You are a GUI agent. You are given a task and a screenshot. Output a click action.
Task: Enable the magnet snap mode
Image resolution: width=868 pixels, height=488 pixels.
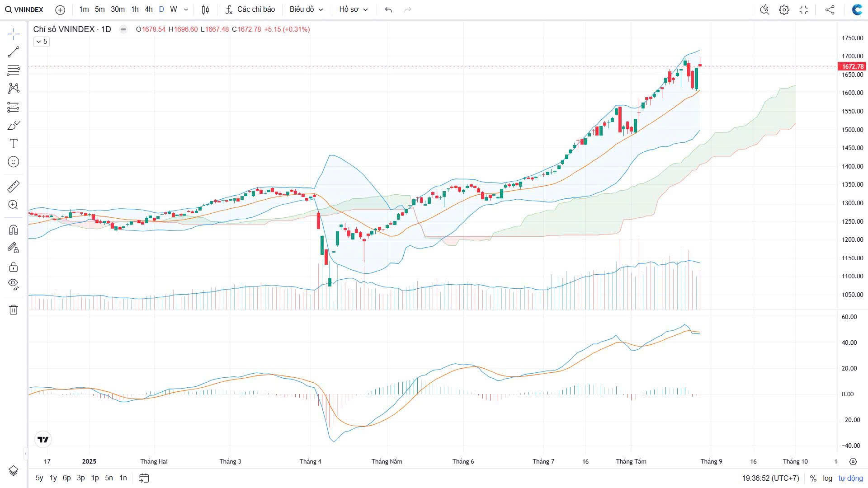click(x=14, y=230)
